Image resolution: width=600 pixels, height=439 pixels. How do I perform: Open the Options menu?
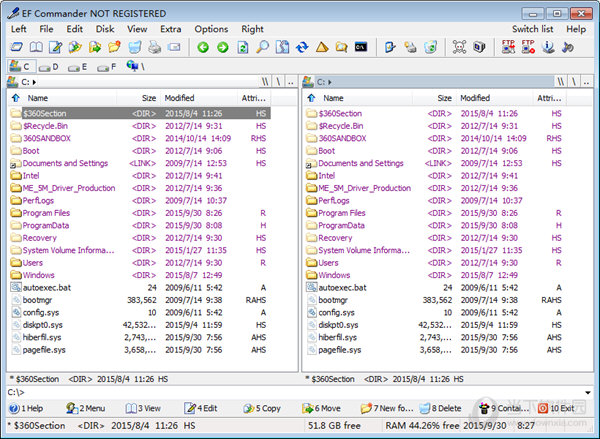coord(211,29)
